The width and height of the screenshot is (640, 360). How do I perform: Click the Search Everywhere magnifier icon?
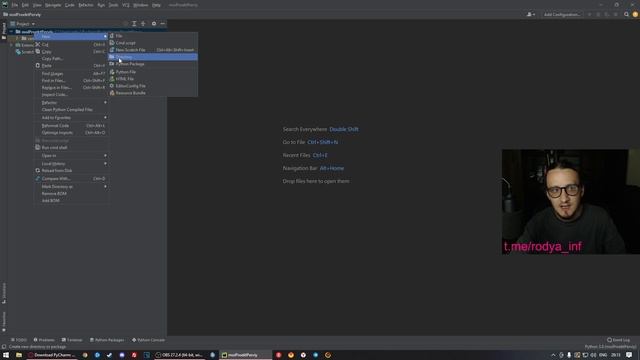[x=626, y=14]
